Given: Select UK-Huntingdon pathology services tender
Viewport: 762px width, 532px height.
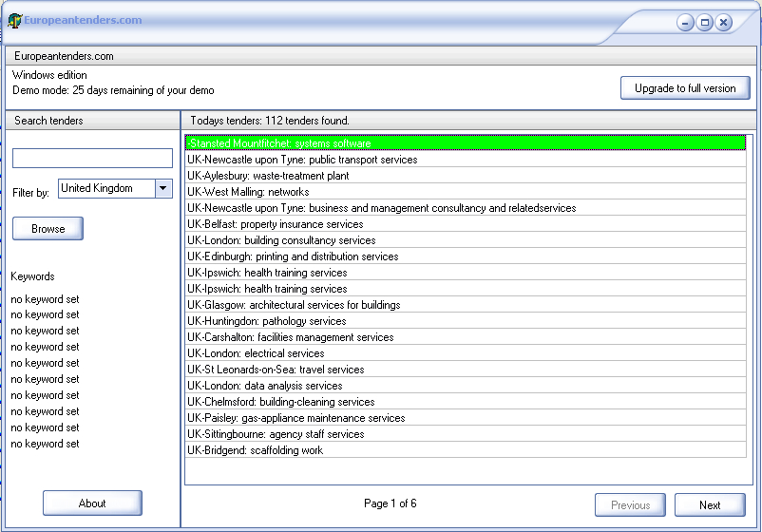Looking at the screenshot, I should (466, 321).
